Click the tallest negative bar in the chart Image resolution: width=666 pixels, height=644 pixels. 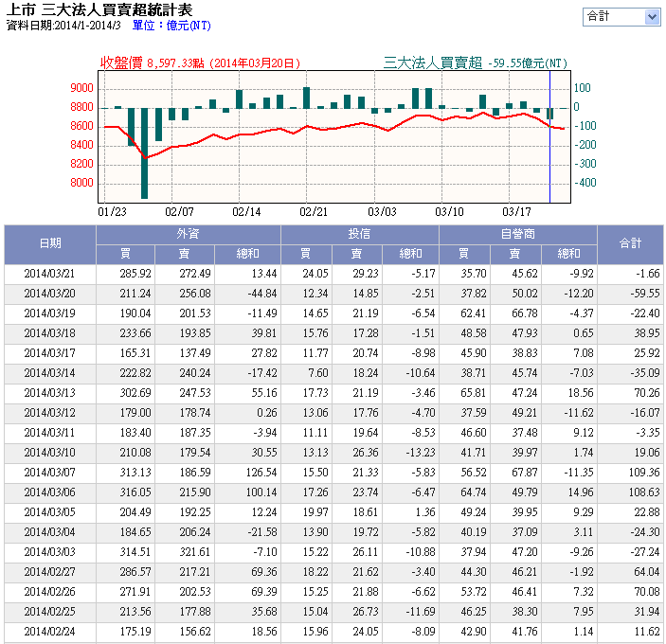pyautogui.click(x=144, y=153)
